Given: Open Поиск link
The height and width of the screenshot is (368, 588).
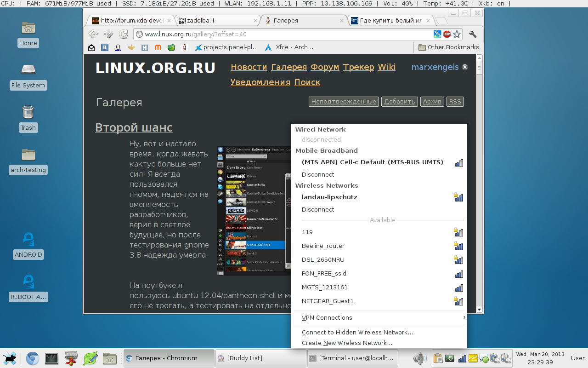Looking at the screenshot, I should coord(307,82).
